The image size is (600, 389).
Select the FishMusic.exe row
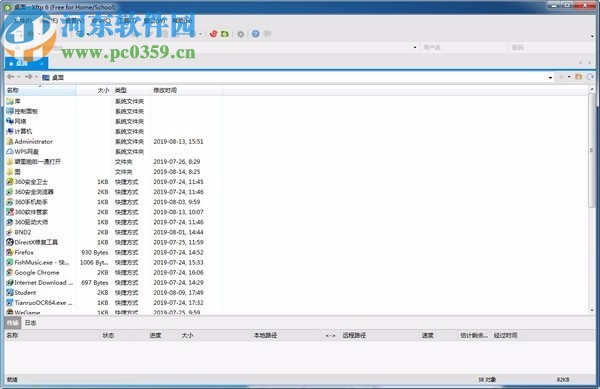tap(114, 262)
